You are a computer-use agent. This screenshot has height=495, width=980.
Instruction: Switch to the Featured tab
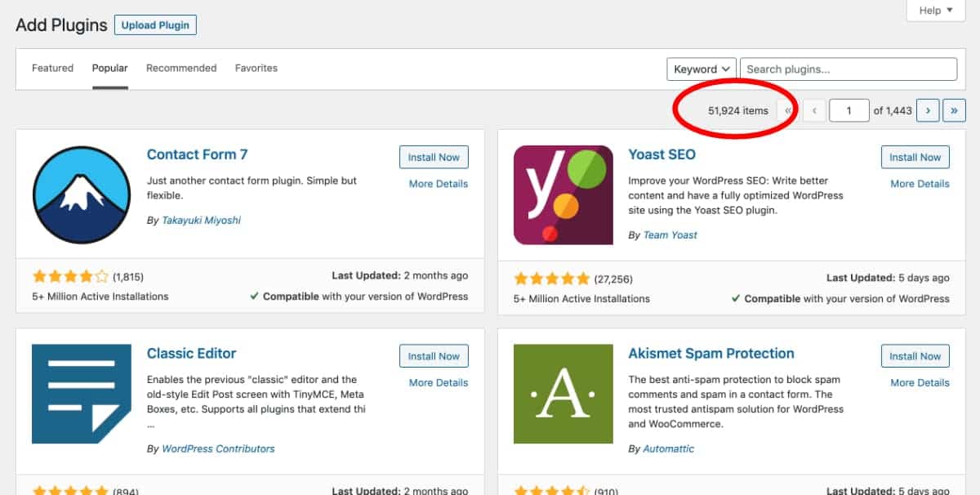[52, 68]
